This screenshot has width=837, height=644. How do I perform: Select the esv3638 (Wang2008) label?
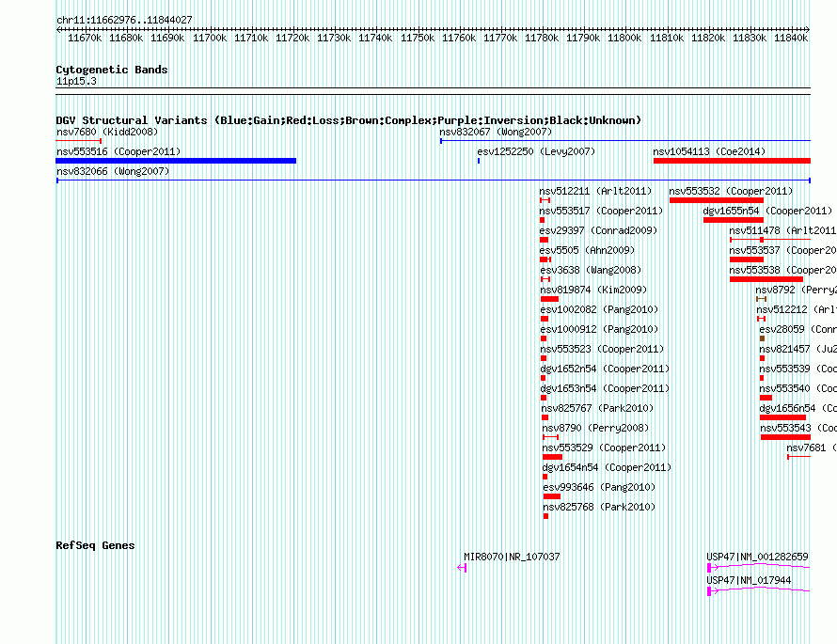pos(591,270)
